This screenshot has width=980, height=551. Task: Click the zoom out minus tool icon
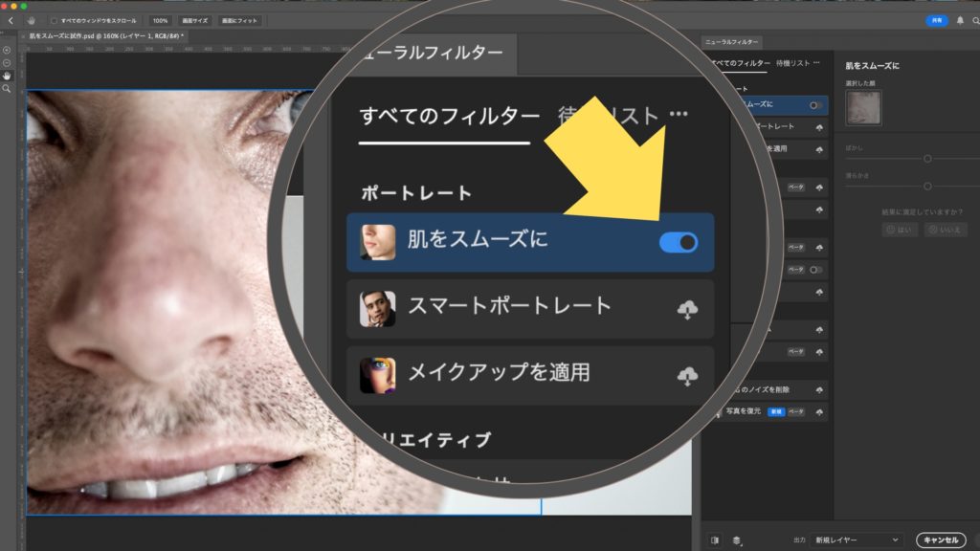click(7, 62)
